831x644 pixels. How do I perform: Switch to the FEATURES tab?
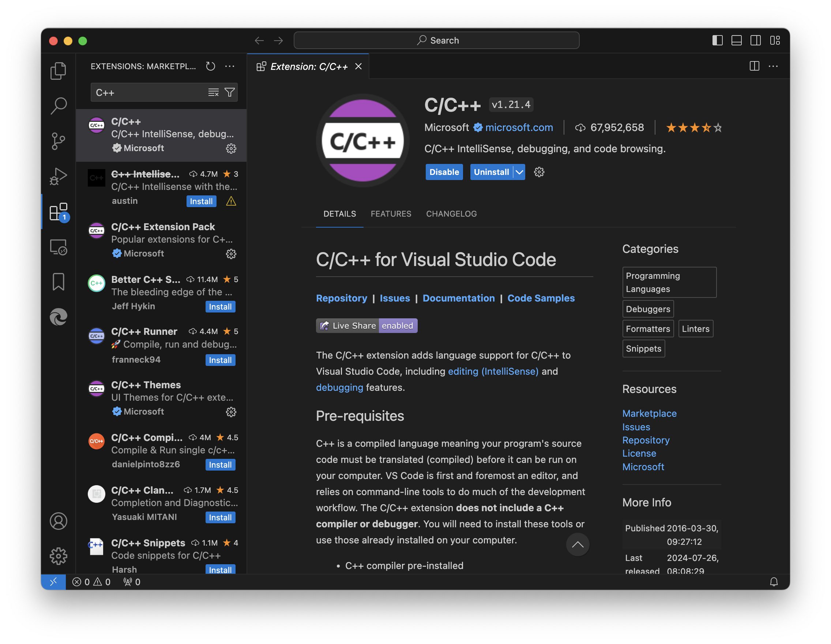tap(391, 214)
